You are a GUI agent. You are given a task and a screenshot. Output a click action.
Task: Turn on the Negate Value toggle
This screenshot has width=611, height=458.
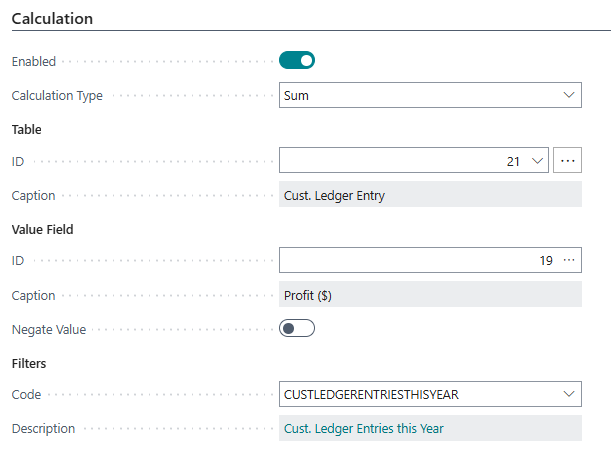[297, 328]
